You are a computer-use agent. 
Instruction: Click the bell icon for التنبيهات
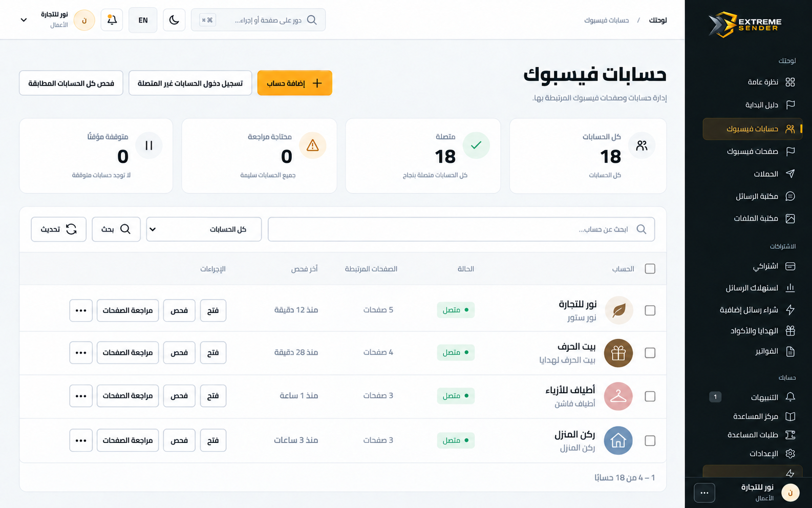pos(790,397)
